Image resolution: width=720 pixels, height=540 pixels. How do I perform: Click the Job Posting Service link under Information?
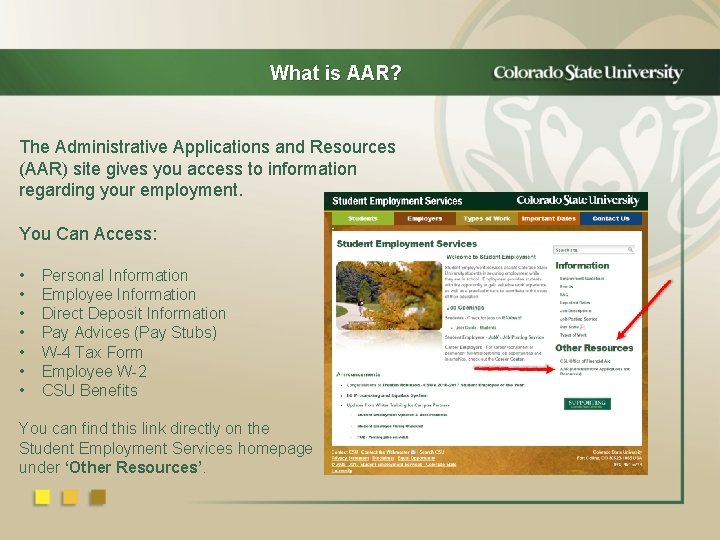(578, 319)
